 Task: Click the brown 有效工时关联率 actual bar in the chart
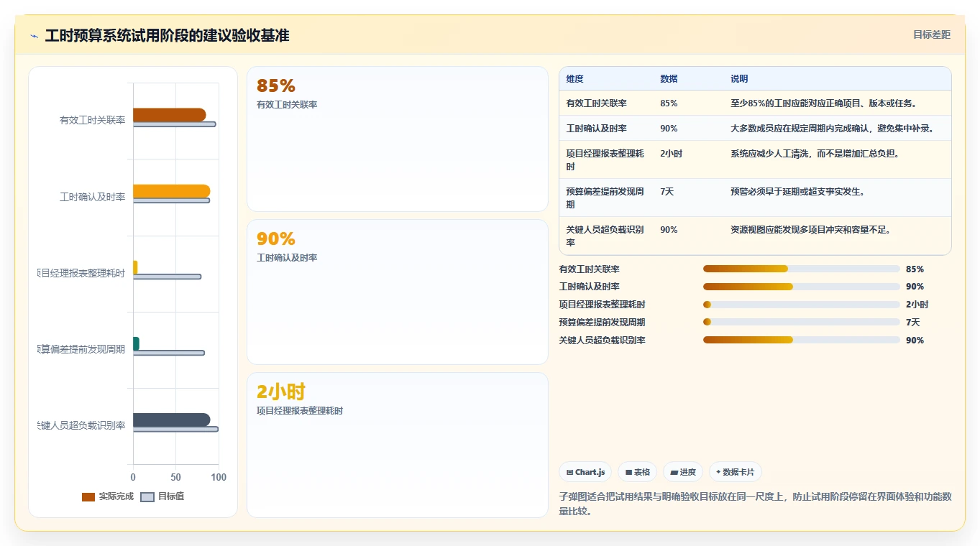click(x=169, y=115)
